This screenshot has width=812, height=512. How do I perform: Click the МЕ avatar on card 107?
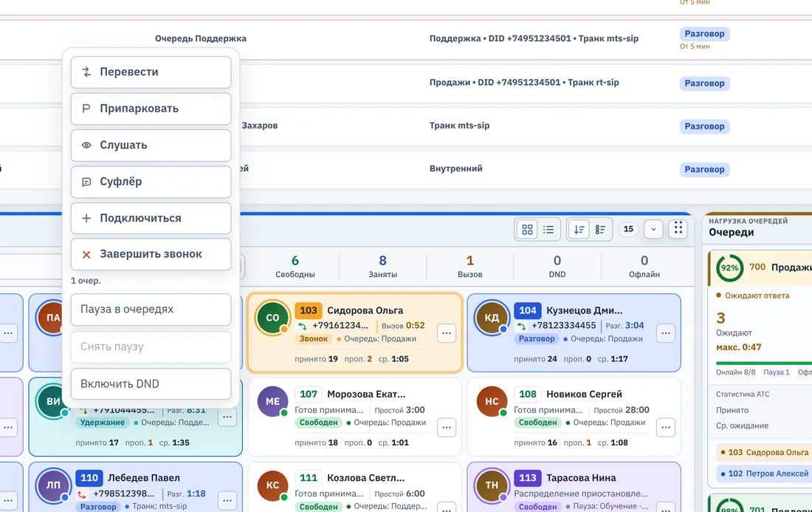point(272,401)
